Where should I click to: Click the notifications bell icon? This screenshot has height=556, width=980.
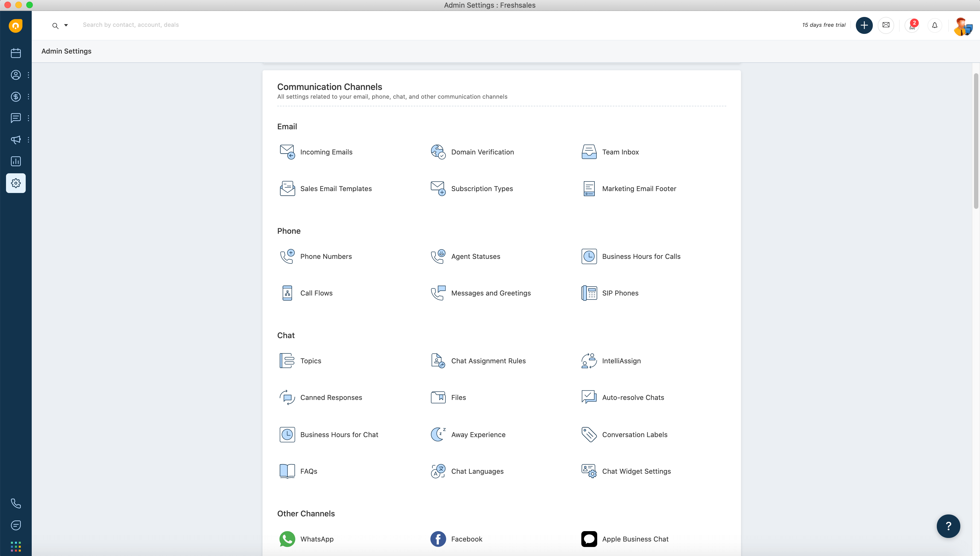935,25
